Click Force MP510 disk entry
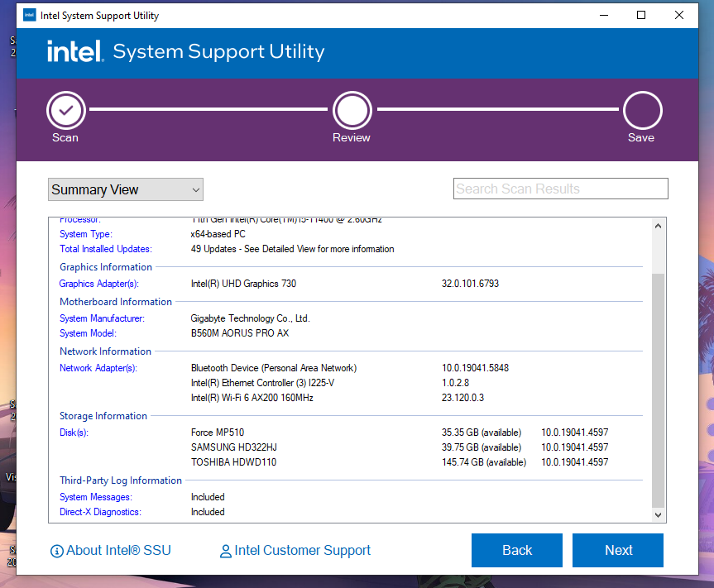Screen dimensions: 714x588 coord(218,433)
